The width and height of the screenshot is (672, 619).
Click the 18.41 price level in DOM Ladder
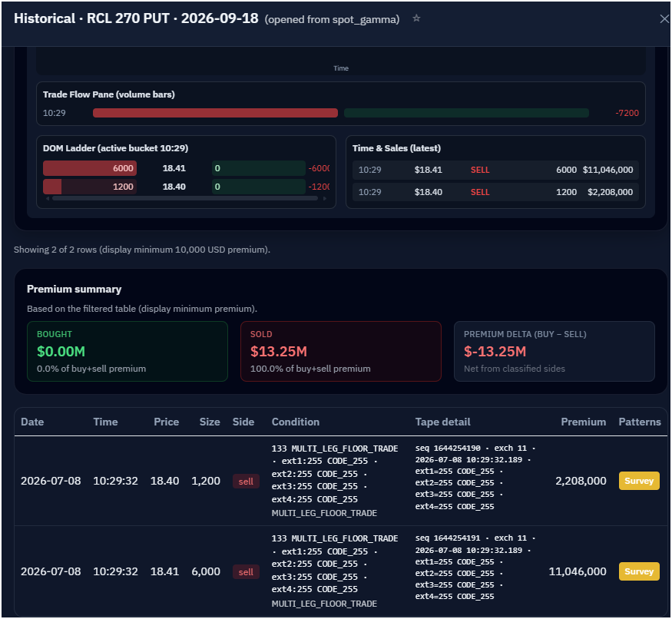[174, 168]
